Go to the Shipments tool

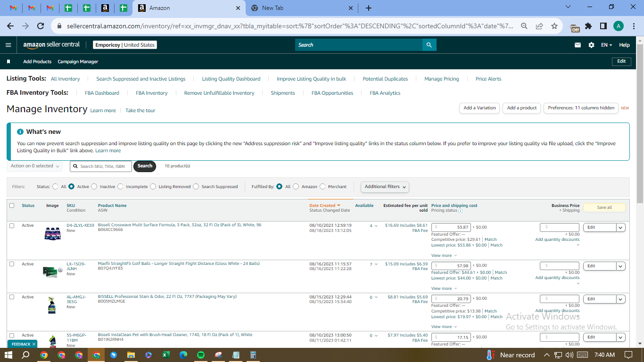click(283, 93)
